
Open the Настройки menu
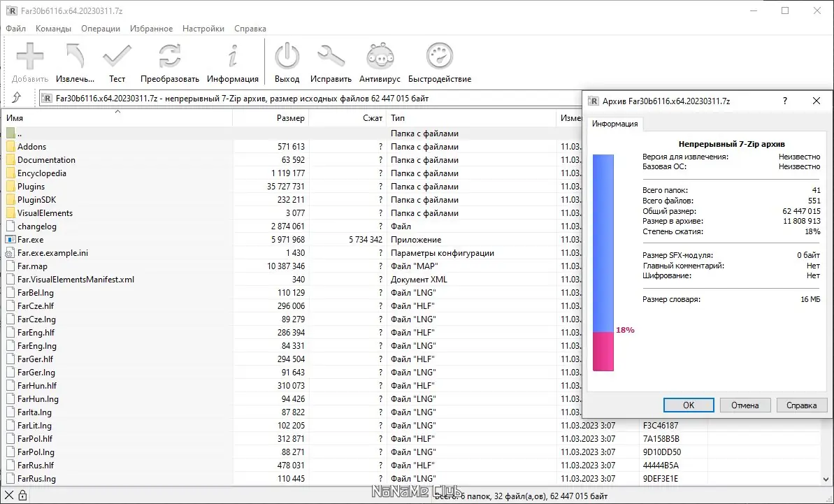click(203, 29)
